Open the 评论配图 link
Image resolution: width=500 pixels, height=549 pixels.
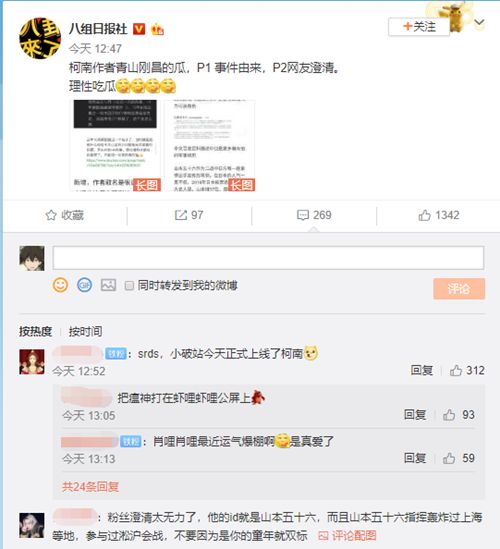[x=347, y=535]
